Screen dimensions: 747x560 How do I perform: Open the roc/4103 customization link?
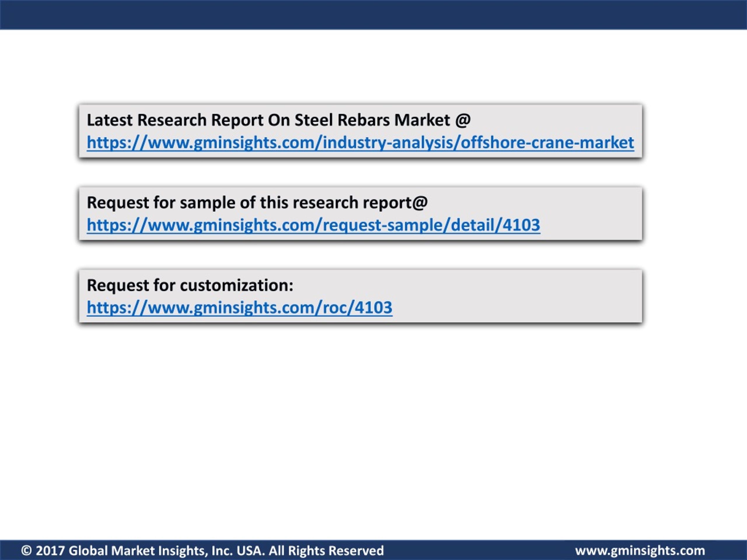pyautogui.click(x=240, y=307)
